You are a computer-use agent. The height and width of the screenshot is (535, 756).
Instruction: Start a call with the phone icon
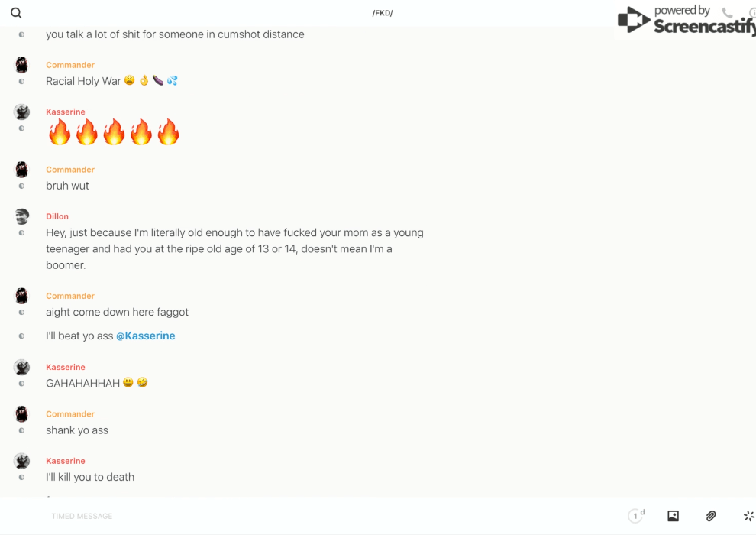[x=727, y=13]
